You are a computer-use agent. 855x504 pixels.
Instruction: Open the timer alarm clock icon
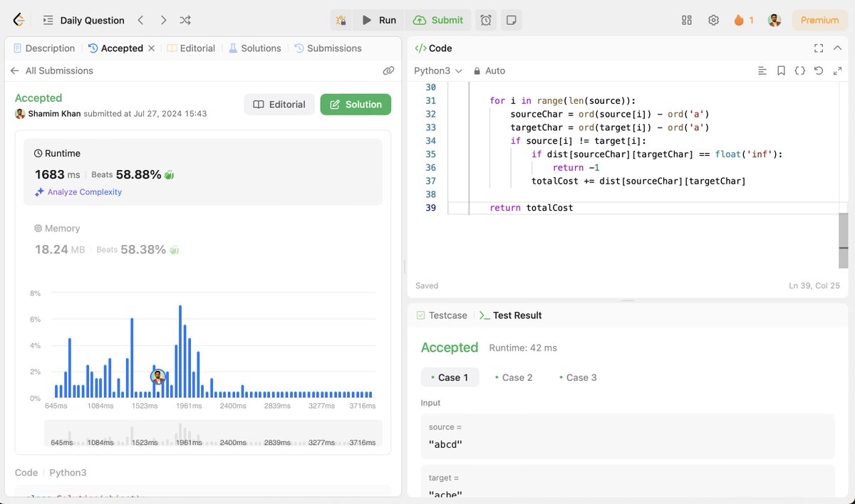(486, 20)
